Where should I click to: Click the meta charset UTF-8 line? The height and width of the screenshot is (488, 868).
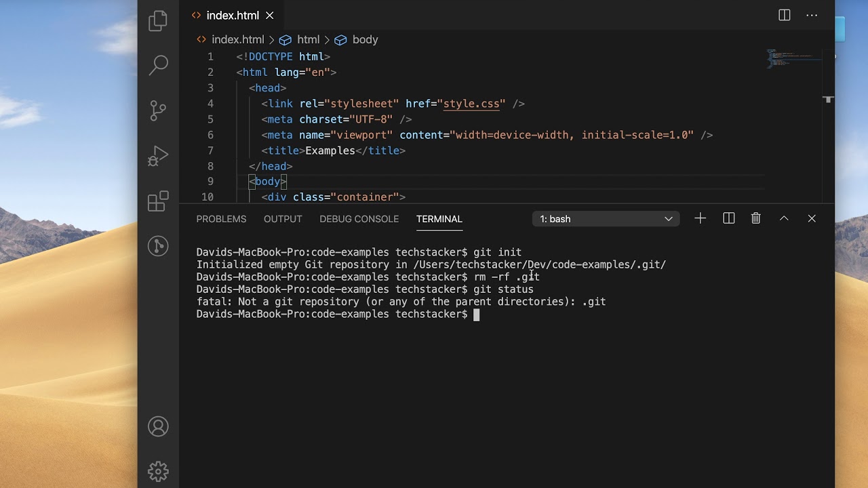[337, 119]
